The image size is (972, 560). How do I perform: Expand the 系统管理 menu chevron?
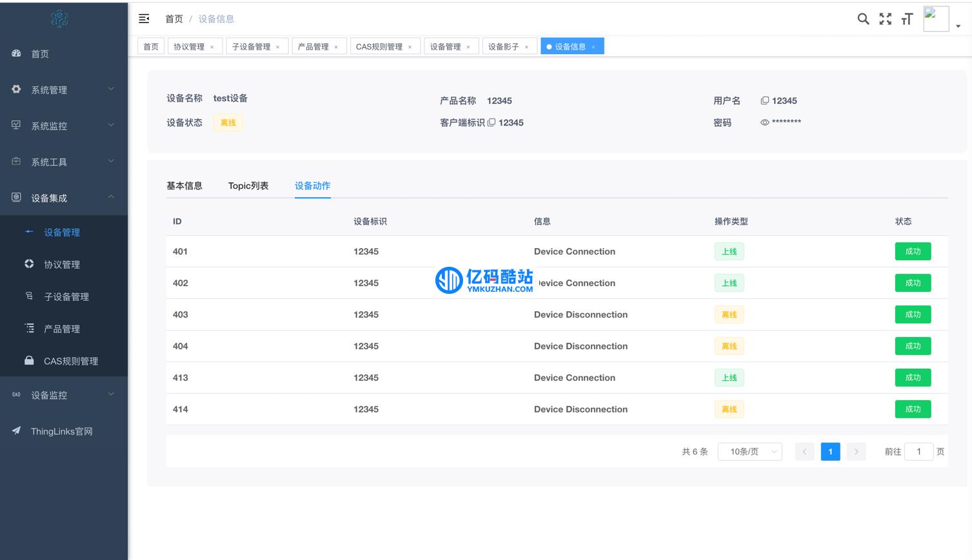pos(111,89)
